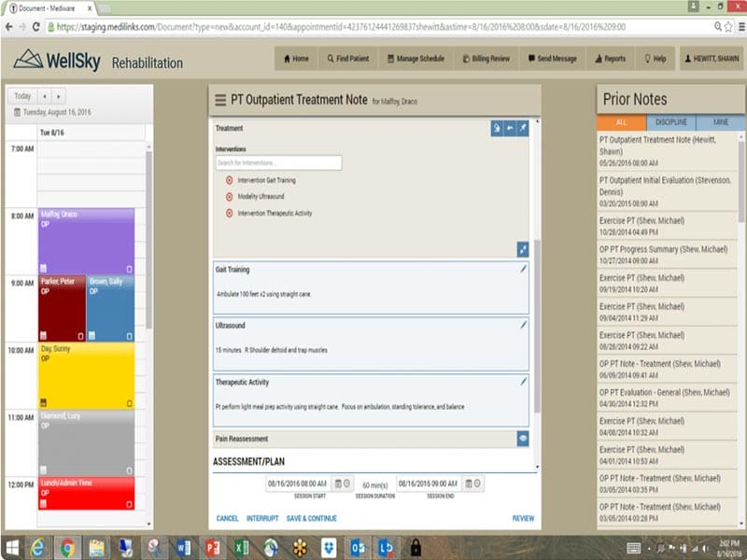Click the Today button in the schedule
Image resolution: width=747 pixels, height=560 pixels.
pyautogui.click(x=22, y=96)
